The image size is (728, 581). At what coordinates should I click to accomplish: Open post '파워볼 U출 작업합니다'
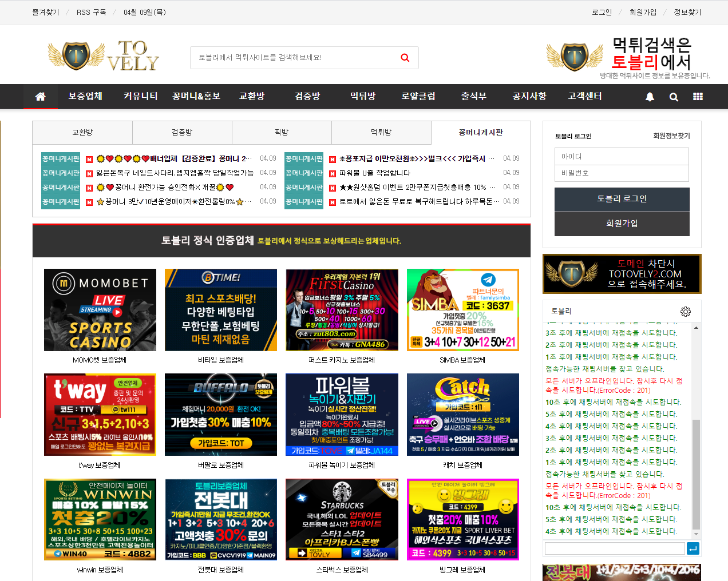[375, 173]
